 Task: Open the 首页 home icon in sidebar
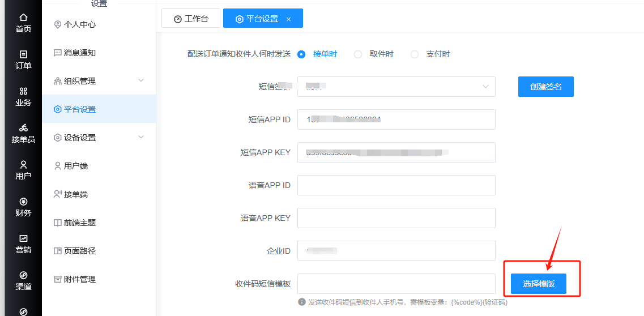23,17
